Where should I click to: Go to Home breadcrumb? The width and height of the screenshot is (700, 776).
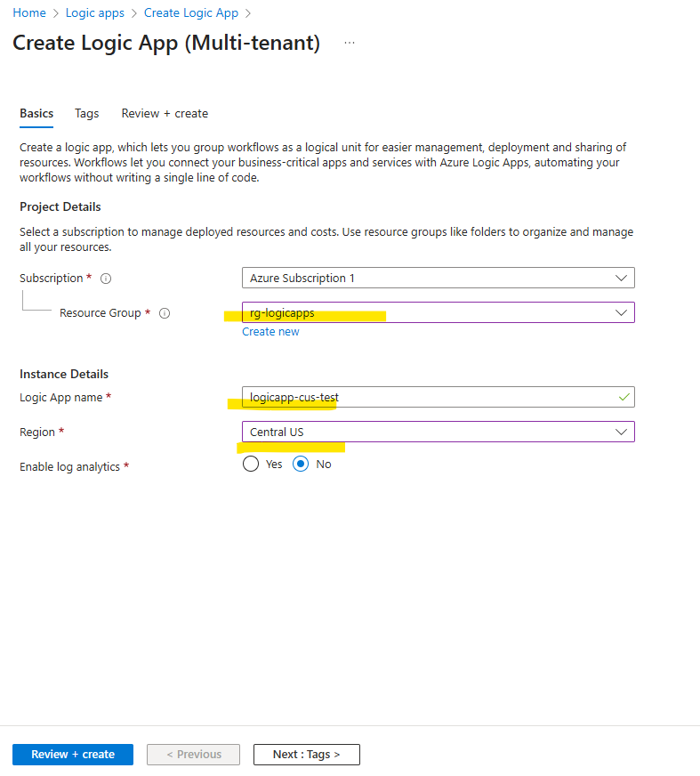29,12
